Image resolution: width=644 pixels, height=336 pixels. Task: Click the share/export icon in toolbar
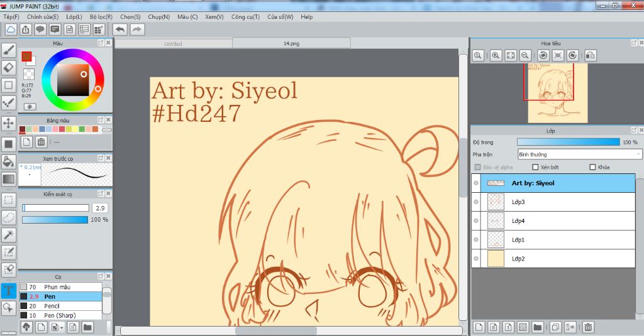[25, 30]
